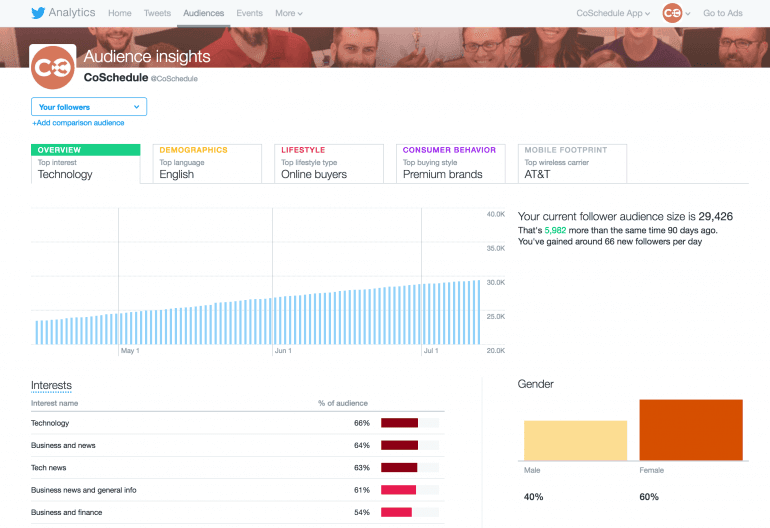The height and width of the screenshot is (528, 770).
Task: Open the CoSchedule avatar in the top bar
Action: coord(672,13)
